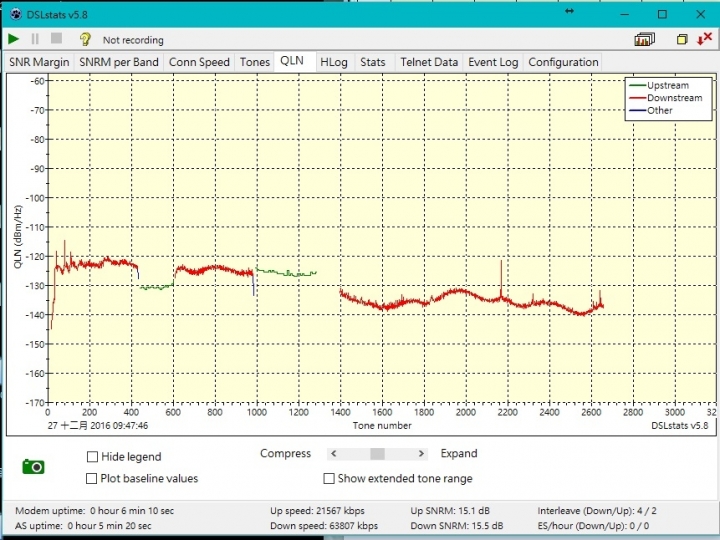The image size is (720, 540).
Task: Click the Up speed: 21567 kbps value
Action: tap(317, 511)
